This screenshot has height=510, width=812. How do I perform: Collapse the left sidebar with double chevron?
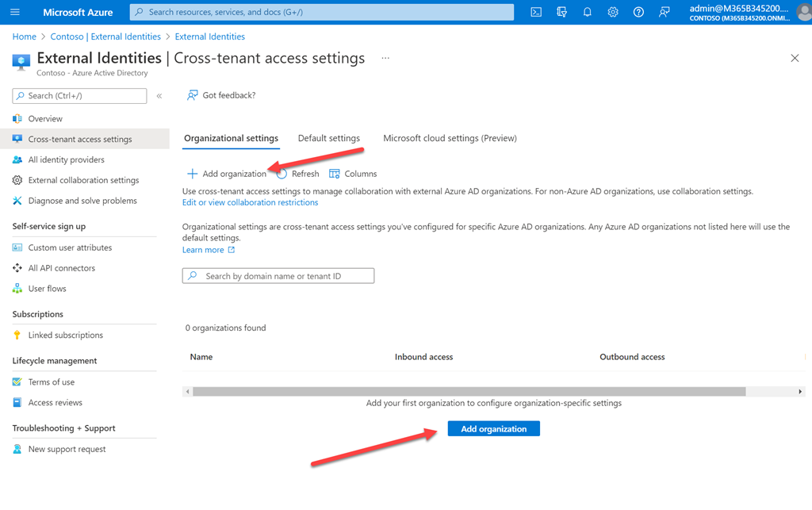point(159,96)
